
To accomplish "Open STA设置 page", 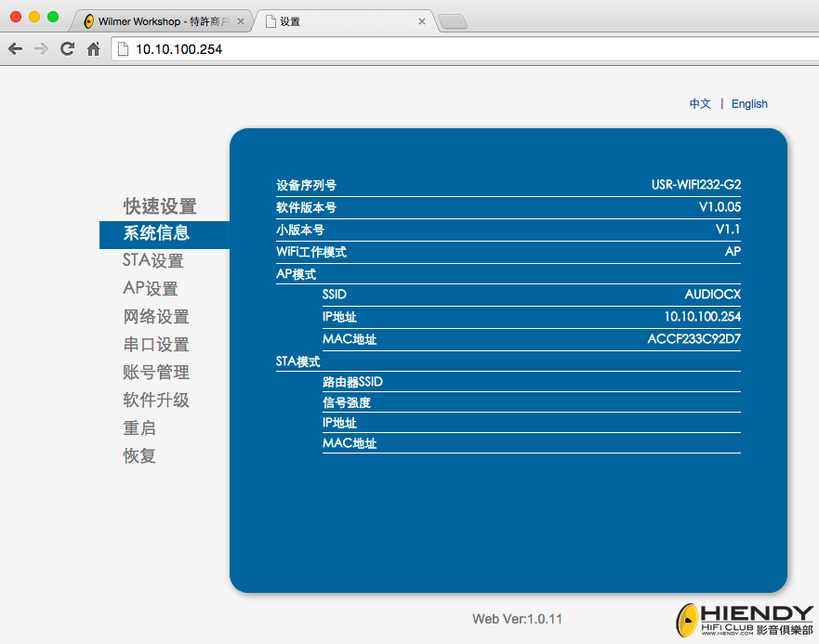I will coord(153,261).
